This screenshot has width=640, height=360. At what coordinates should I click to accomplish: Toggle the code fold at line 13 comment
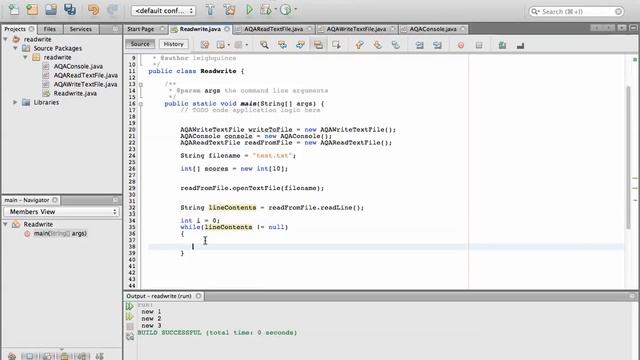pyautogui.click(x=141, y=84)
